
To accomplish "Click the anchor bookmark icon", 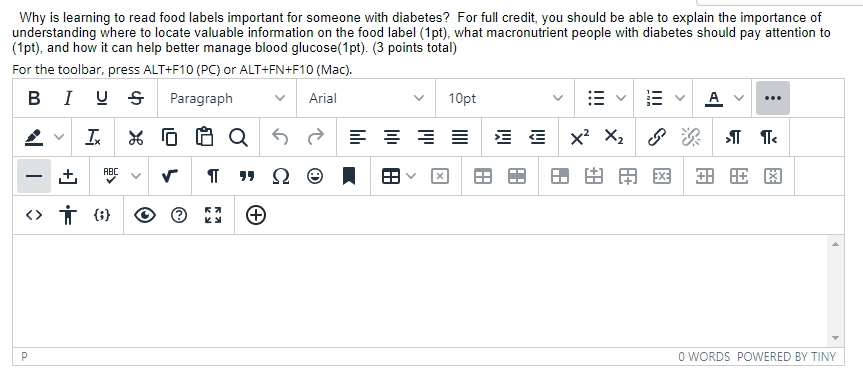I will tap(348, 176).
